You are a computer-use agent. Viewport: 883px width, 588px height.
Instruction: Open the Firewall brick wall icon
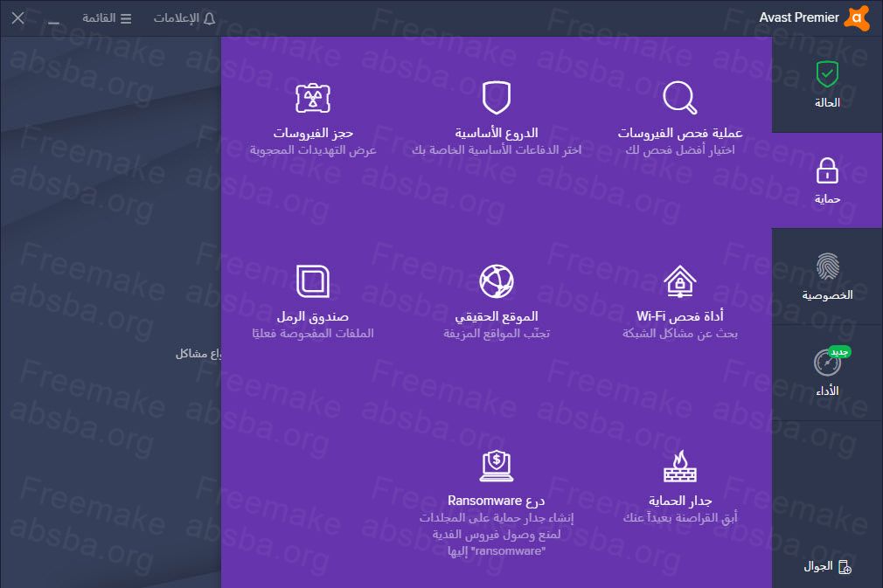click(x=679, y=466)
